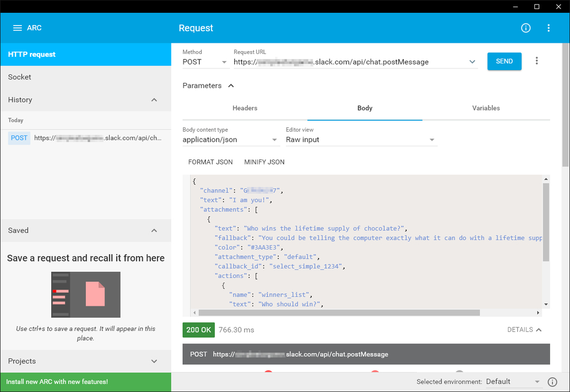
Task: Collapse the History panel
Action: (x=154, y=100)
